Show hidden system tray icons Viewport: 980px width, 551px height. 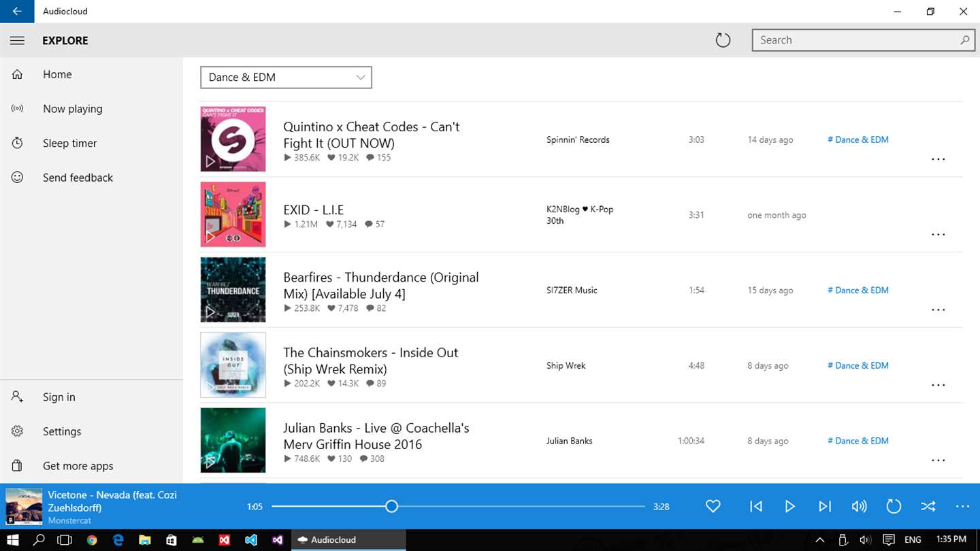click(x=820, y=540)
